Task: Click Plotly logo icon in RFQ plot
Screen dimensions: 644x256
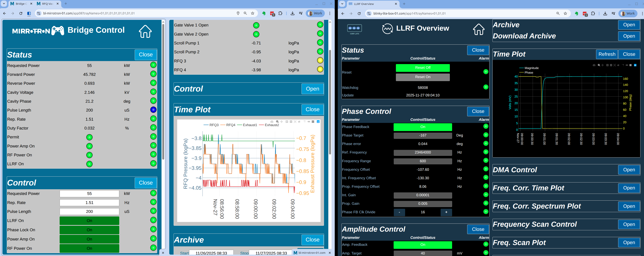Action: pos(318,122)
